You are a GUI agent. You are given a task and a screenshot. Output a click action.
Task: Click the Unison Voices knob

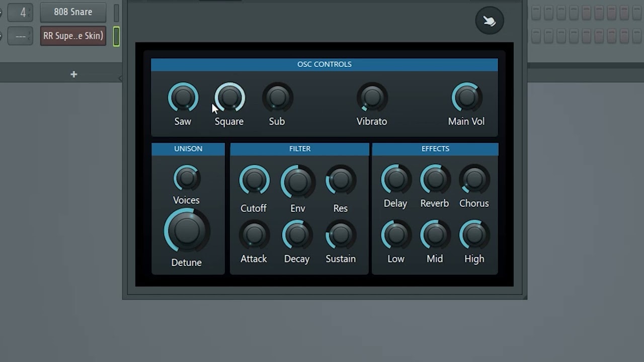click(187, 178)
